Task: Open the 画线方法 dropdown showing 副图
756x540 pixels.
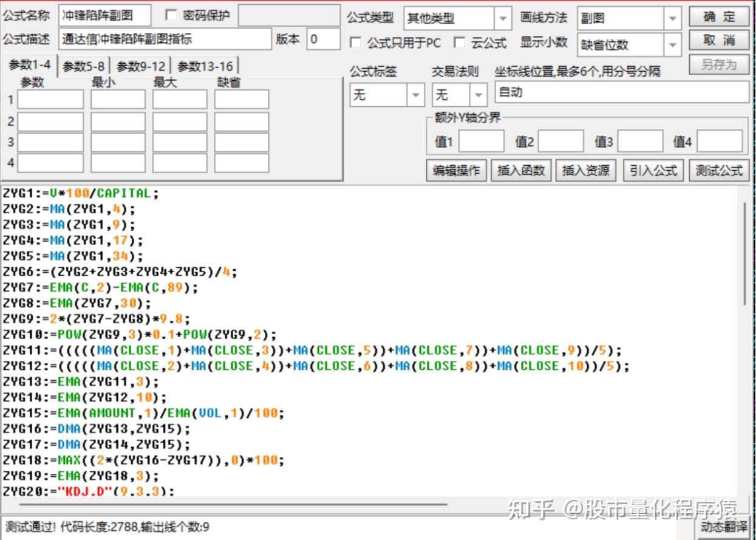Action: pos(672,19)
